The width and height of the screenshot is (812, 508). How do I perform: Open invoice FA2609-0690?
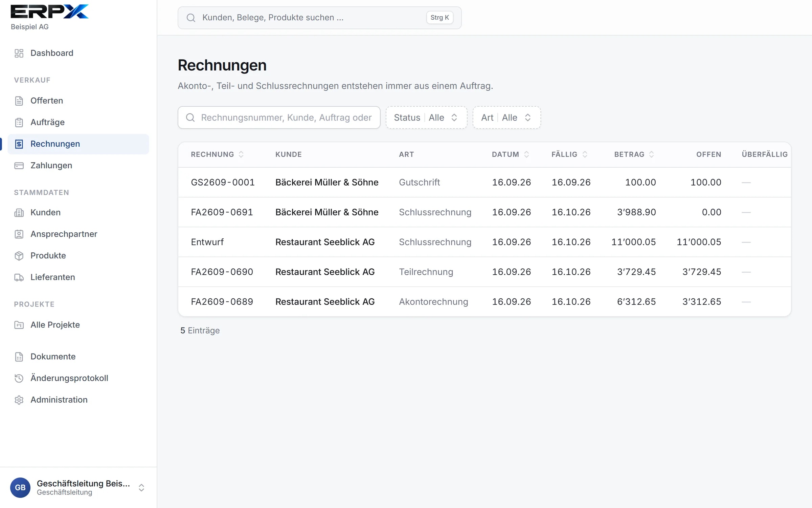(484, 272)
